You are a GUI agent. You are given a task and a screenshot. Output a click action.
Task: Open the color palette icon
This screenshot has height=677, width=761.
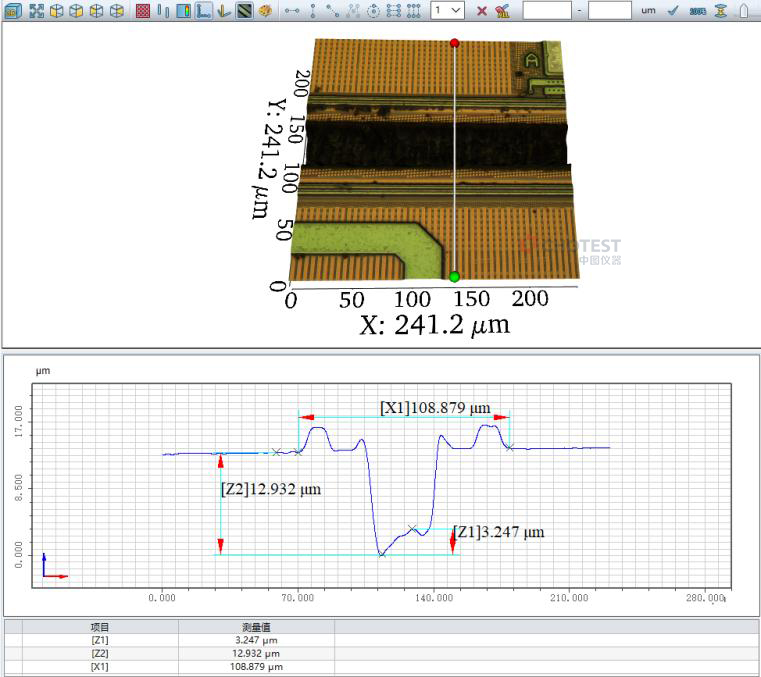click(x=265, y=10)
